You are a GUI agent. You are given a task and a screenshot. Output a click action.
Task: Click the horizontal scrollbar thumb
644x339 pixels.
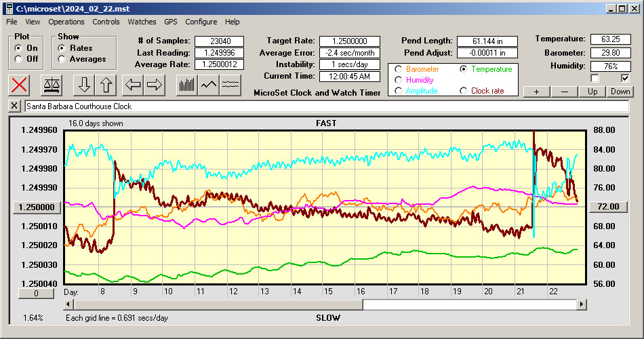pos(218,304)
